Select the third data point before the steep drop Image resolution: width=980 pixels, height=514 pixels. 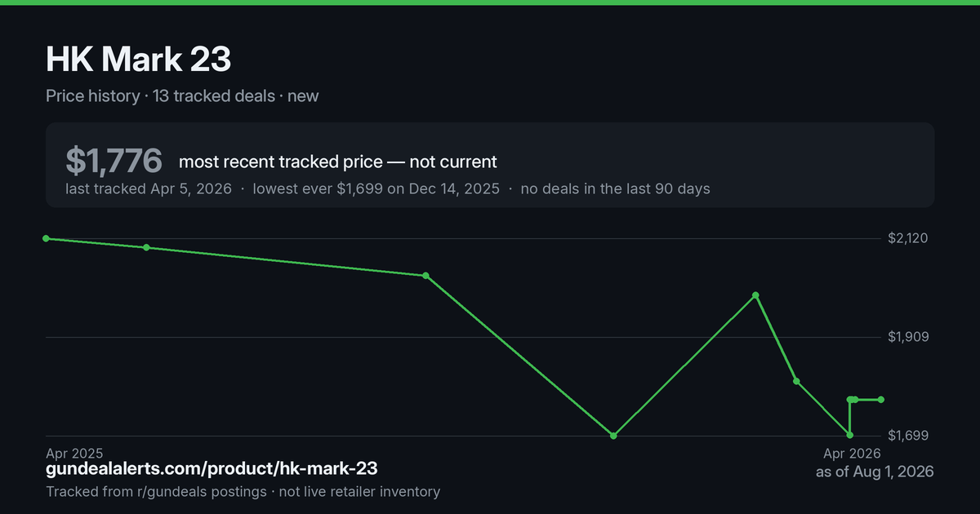tap(425, 276)
